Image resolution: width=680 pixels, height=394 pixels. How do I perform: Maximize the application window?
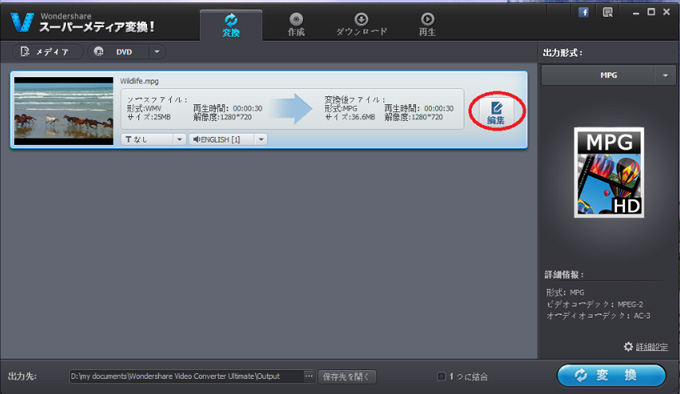651,12
